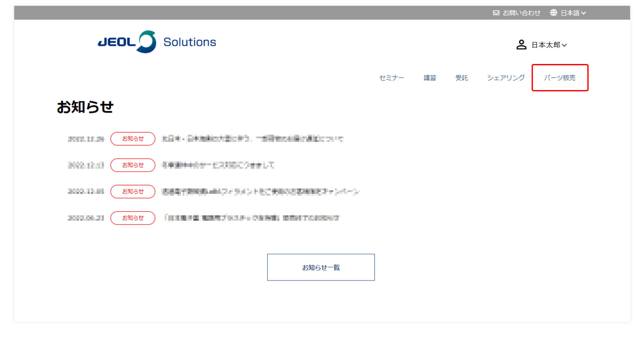Image resolution: width=644 pixels, height=337 pixels.
Task: Expand the 日本太郎 account dropdown
Action: click(x=549, y=45)
